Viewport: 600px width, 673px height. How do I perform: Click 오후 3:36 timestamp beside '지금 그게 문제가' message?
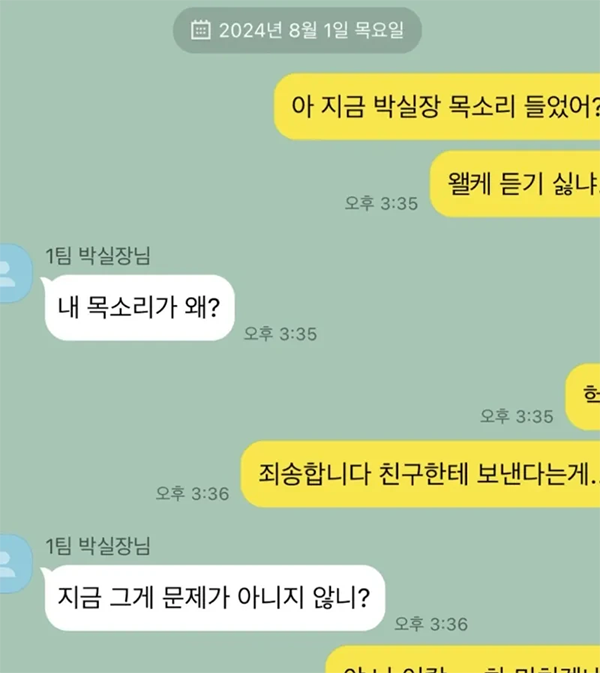pos(431,624)
